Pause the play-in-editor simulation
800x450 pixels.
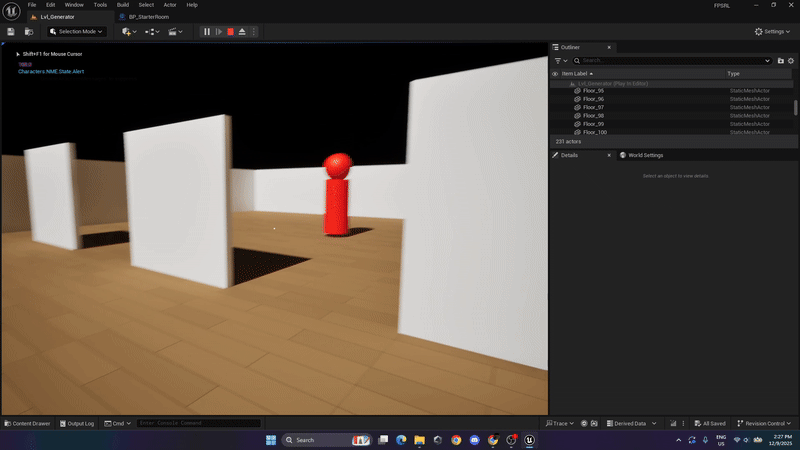(207, 31)
